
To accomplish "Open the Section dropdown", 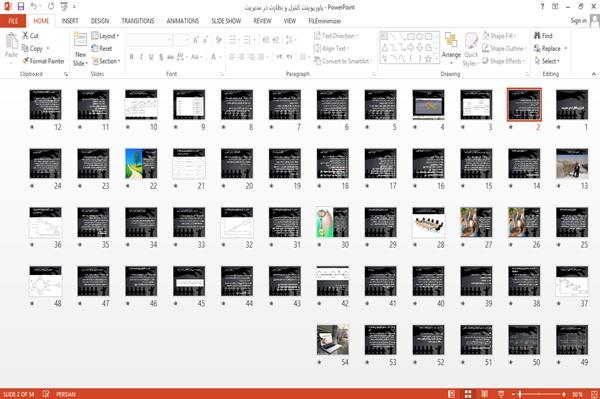I will [106, 61].
